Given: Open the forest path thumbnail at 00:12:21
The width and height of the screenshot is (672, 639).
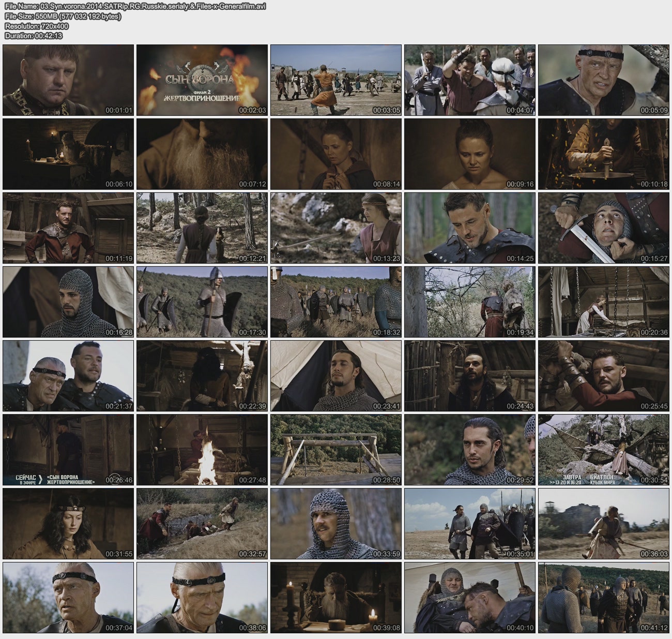Looking at the screenshot, I should 202,228.
